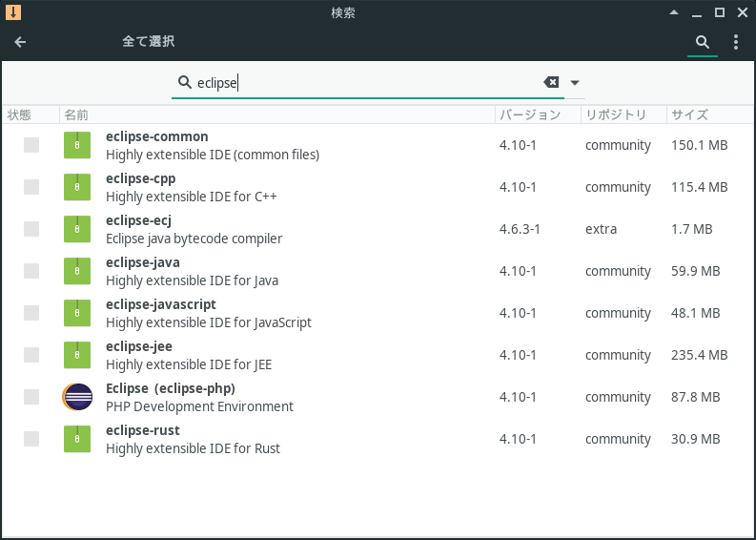Click the eclipse-jee package icon
756x540 pixels.
tap(77, 355)
